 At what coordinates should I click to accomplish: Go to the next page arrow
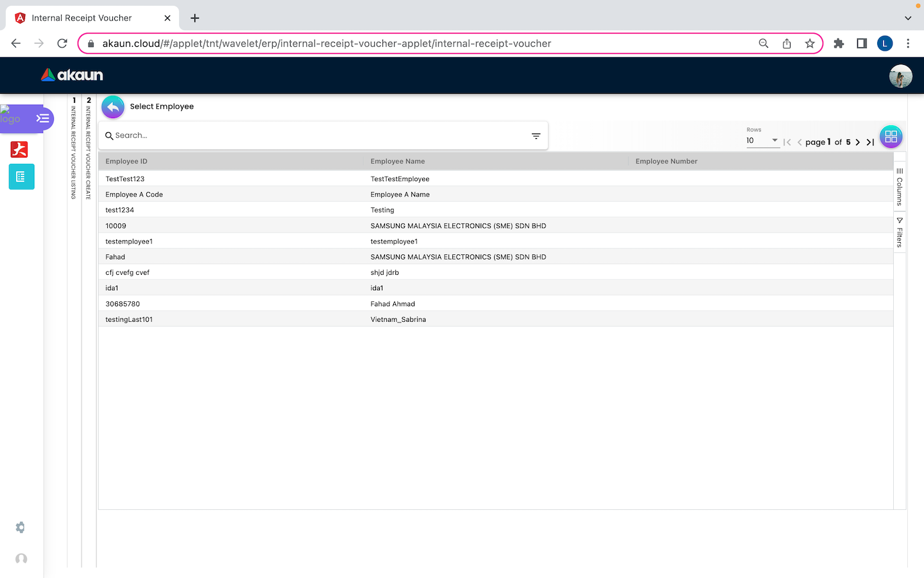857,142
